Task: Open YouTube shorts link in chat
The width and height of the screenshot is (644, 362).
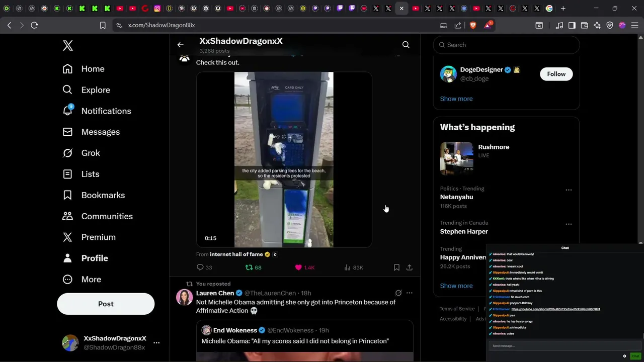Action: click(x=555, y=309)
